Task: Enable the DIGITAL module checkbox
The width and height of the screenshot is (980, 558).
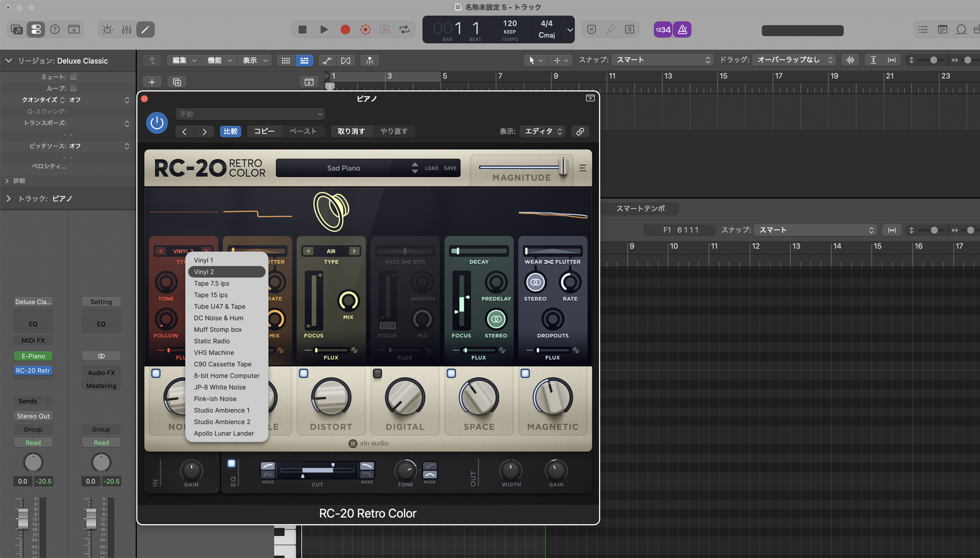Action: coord(377,373)
